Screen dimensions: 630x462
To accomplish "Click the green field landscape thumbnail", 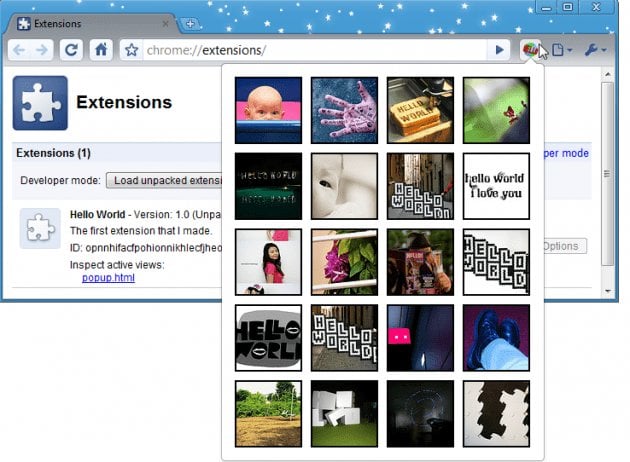I will (268, 413).
